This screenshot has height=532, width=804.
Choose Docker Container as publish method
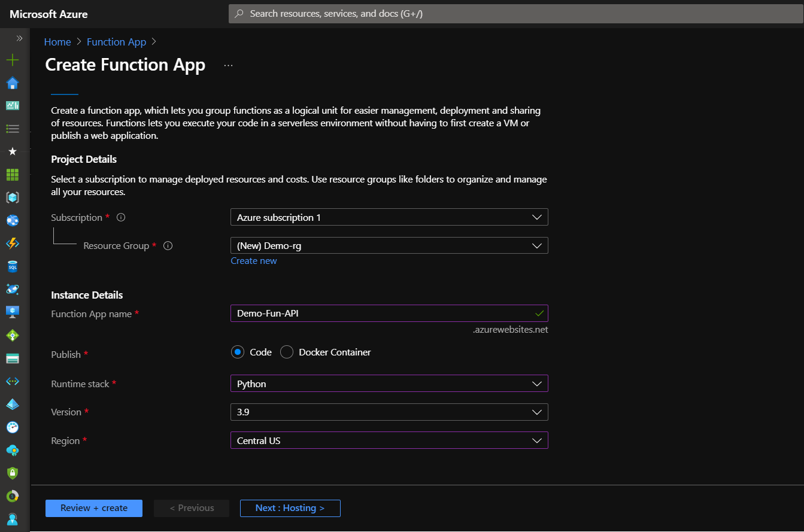tap(286, 352)
